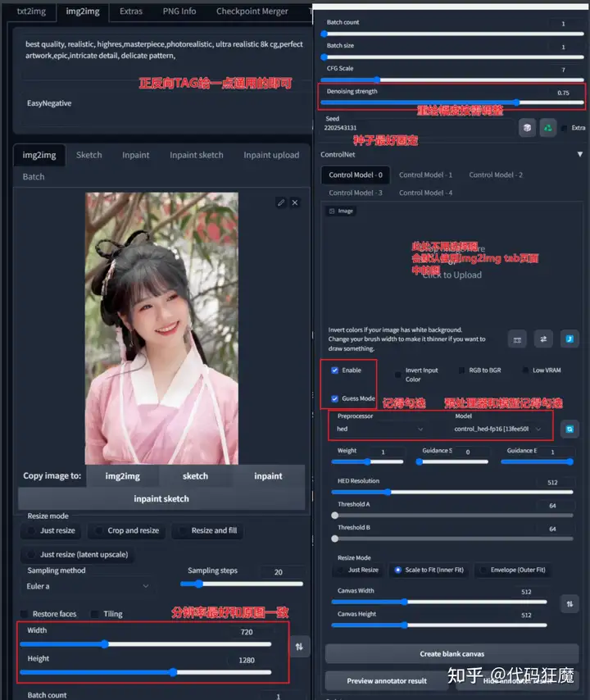This screenshot has width=590, height=700.
Task: Select ControlNet Just Resize radio
Action: click(358, 570)
